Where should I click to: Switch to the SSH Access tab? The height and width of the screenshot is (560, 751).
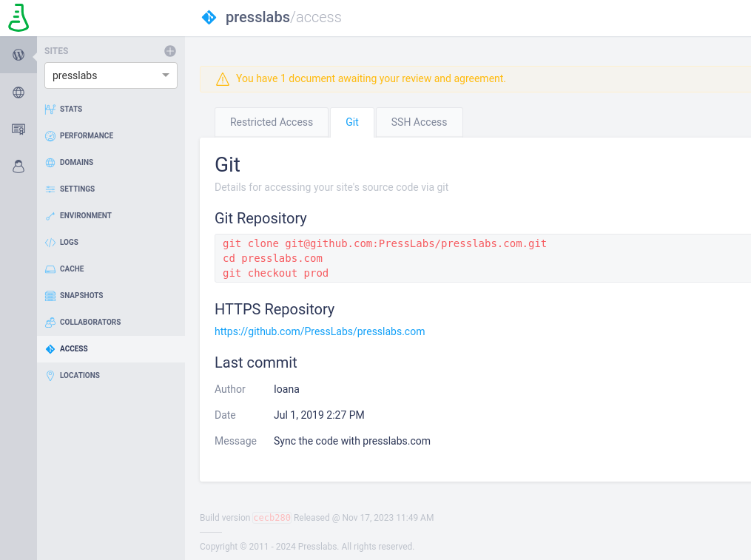click(x=419, y=122)
